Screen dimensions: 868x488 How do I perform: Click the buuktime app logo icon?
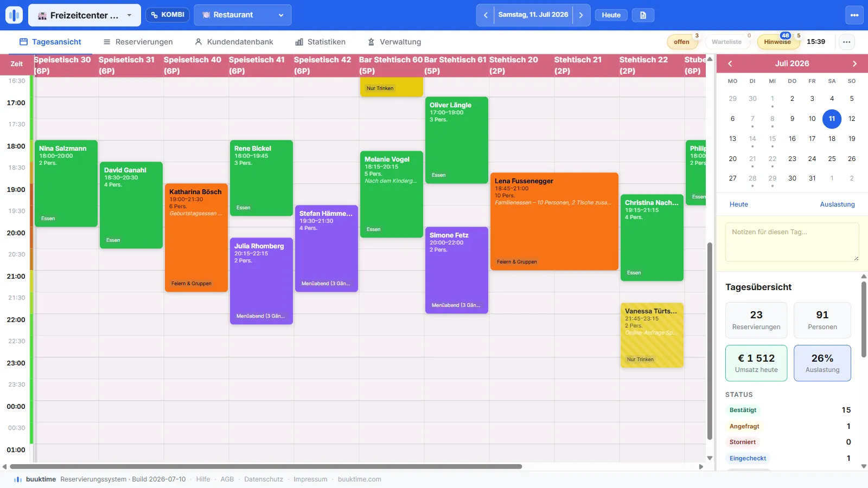tap(14, 15)
